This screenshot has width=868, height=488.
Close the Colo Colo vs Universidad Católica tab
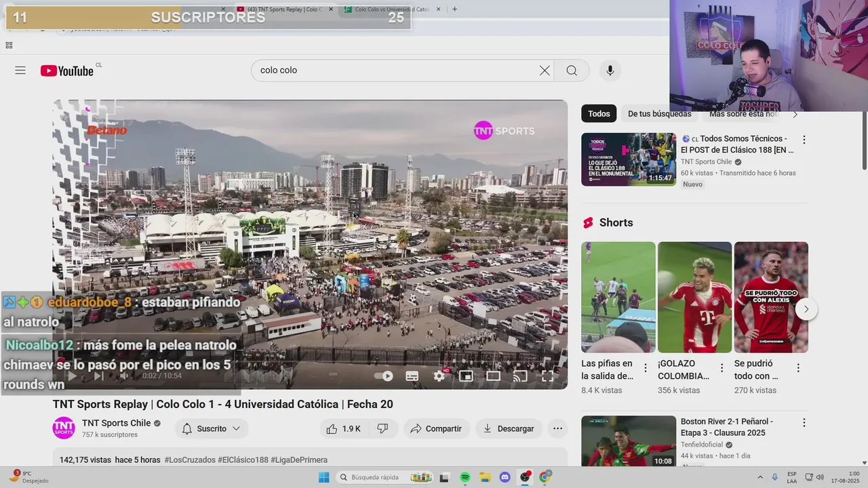[438, 9]
